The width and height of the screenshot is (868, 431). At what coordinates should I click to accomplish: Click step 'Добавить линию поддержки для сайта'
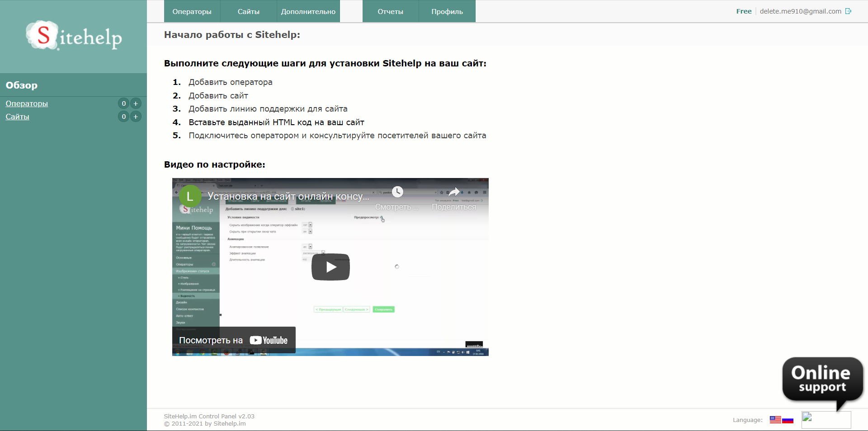pos(268,109)
